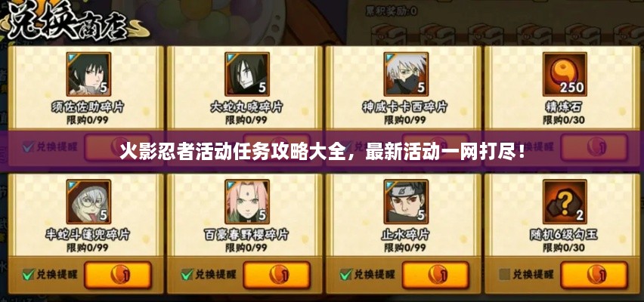Select the 止水碎片 character icon
The width and height of the screenshot is (644, 302).
click(406, 202)
